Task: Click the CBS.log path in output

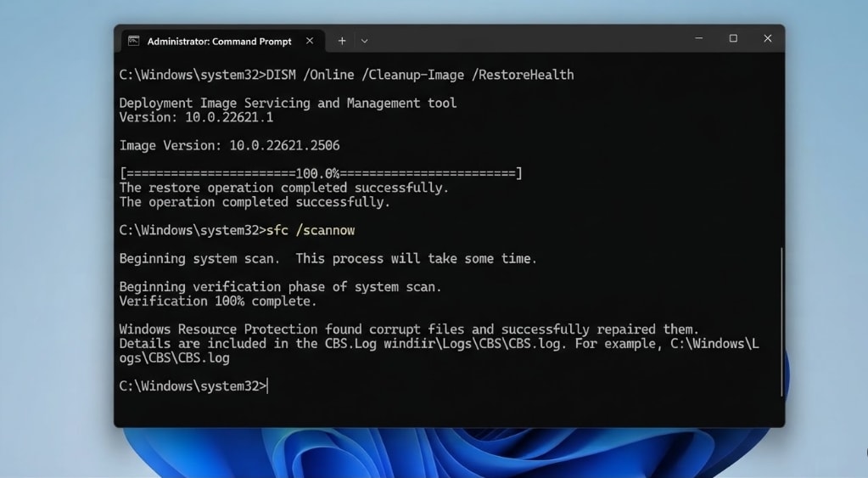Action: 473,344
